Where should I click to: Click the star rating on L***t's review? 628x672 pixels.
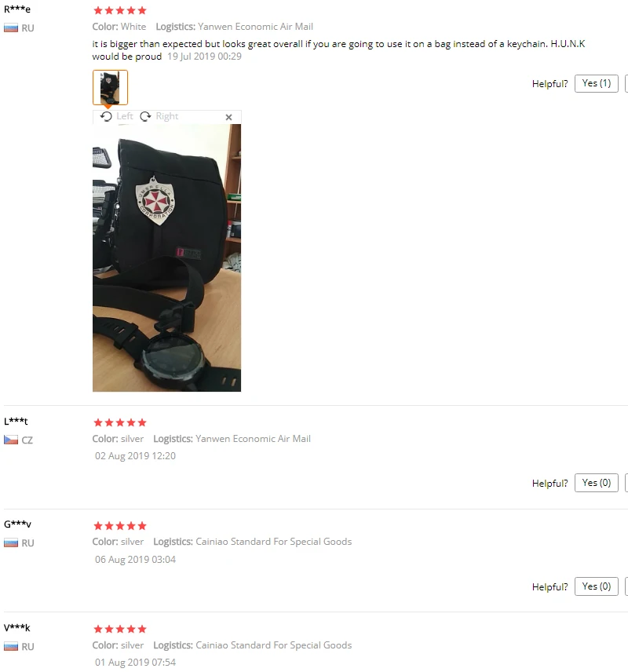tap(120, 422)
